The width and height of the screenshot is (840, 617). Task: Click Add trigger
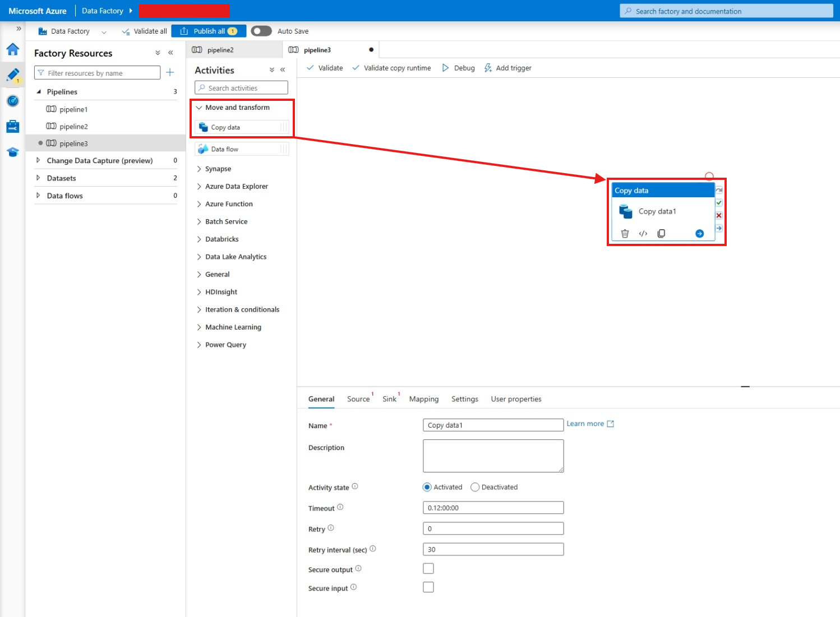click(507, 68)
